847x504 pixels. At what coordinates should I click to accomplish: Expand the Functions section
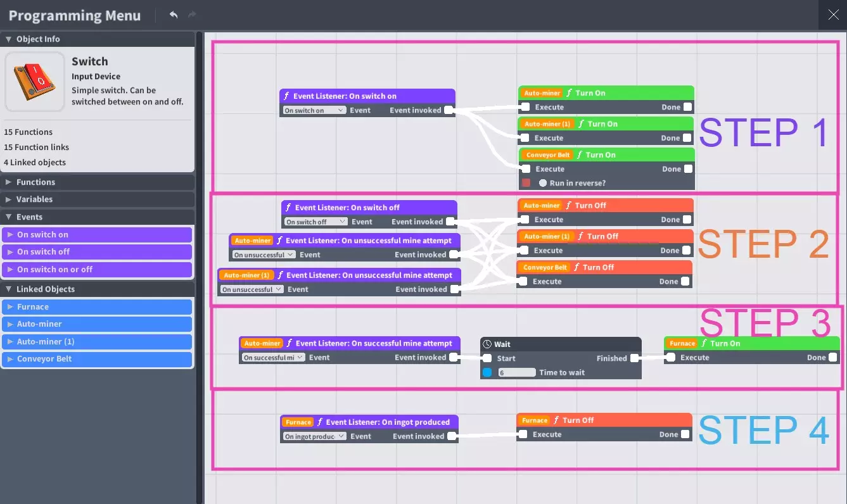click(9, 182)
